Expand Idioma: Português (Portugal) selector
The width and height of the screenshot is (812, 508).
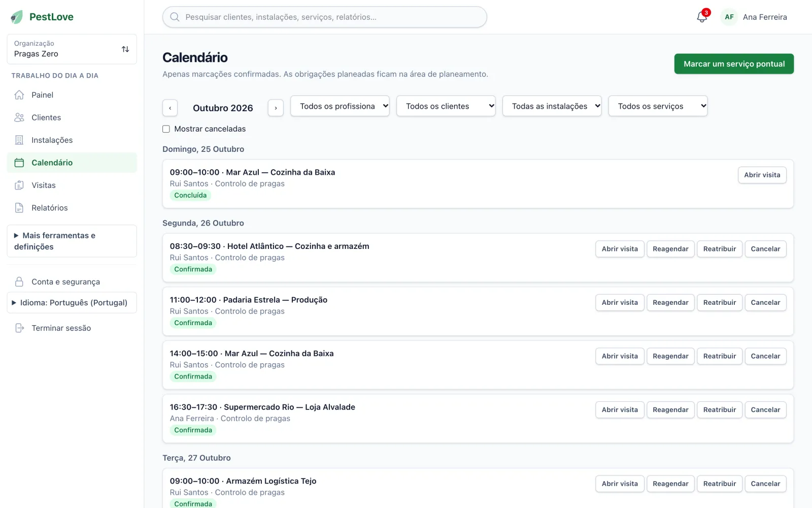(x=72, y=303)
